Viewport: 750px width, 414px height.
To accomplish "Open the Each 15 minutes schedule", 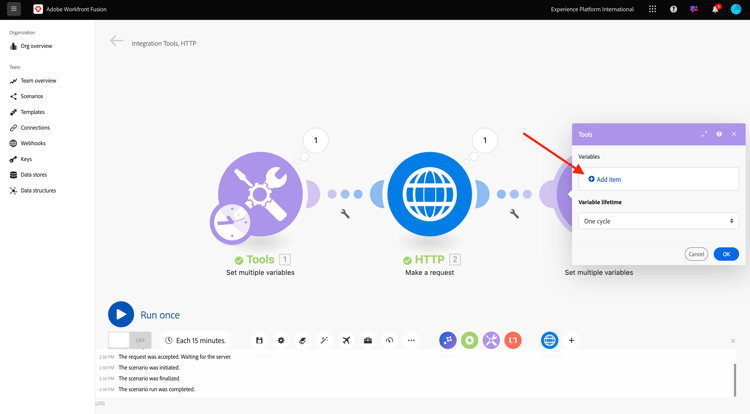I will coord(195,340).
